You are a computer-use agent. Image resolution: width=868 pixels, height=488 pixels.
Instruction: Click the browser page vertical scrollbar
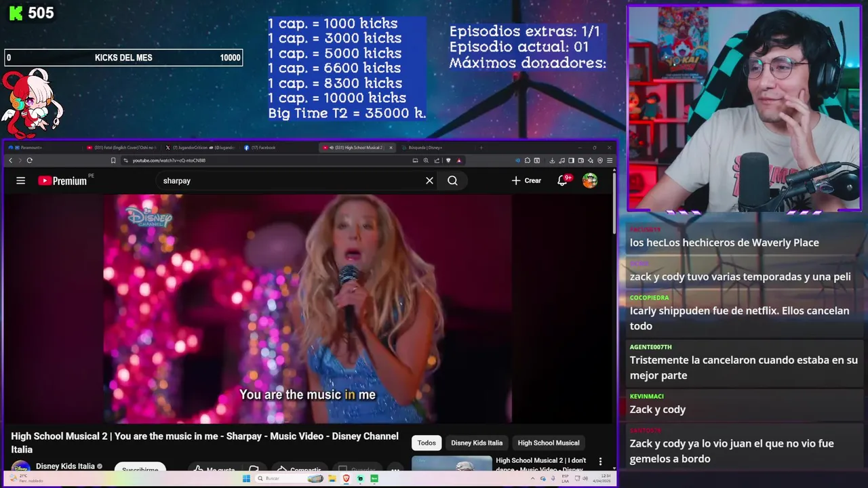[614, 203]
